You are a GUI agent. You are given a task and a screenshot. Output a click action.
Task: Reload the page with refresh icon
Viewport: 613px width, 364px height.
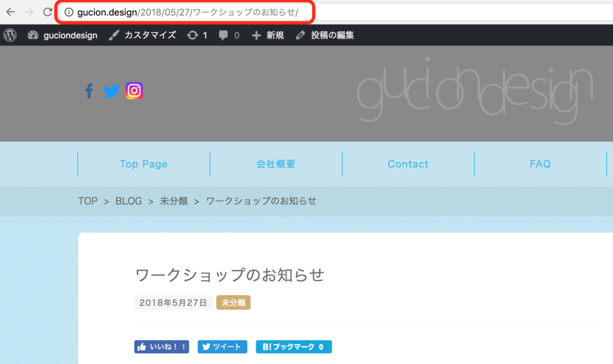pyautogui.click(x=47, y=12)
